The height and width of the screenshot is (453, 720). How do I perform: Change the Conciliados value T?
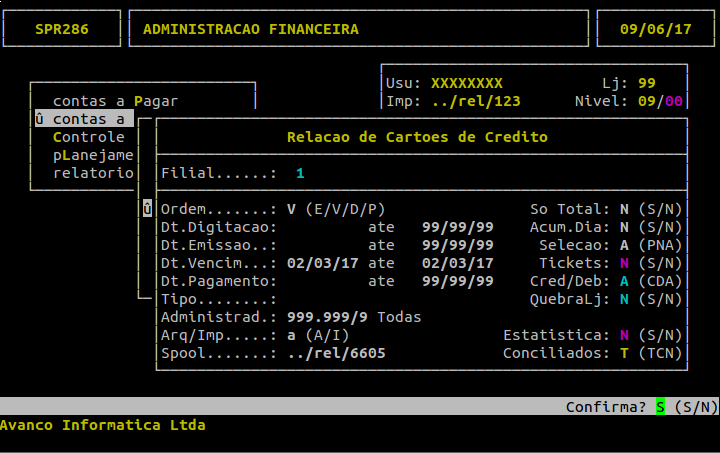coord(624,353)
